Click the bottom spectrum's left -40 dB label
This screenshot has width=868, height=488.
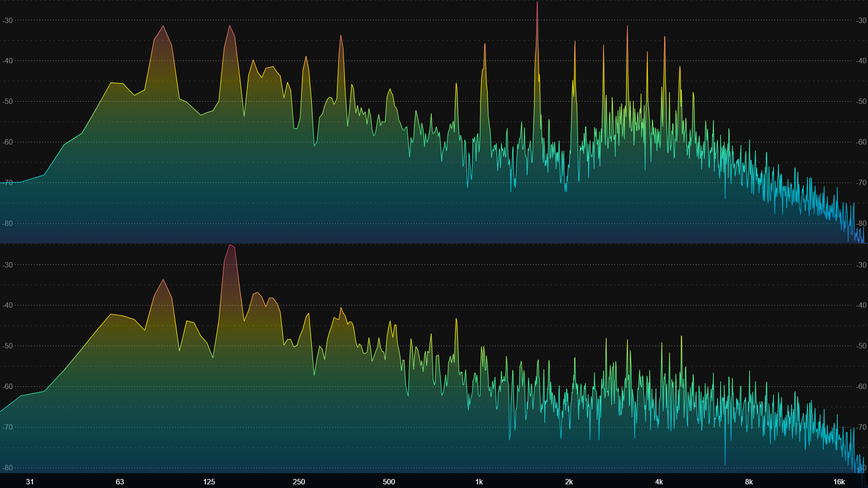[8, 305]
